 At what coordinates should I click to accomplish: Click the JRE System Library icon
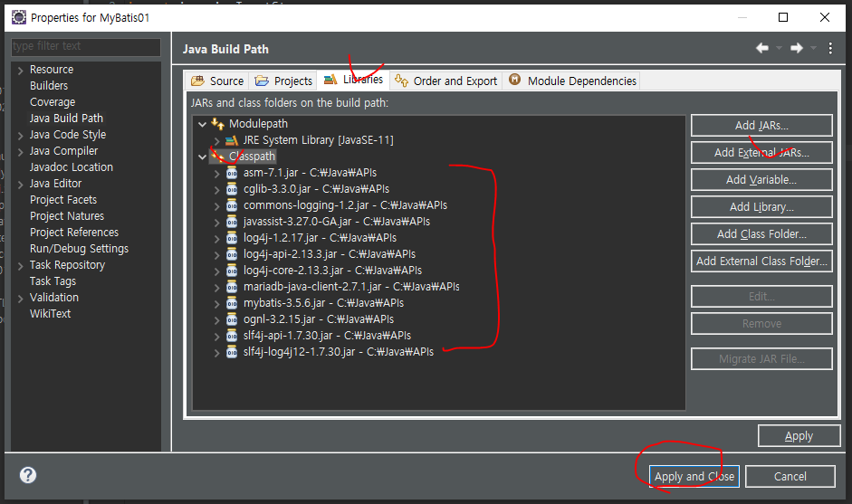pyautogui.click(x=232, y=140)
